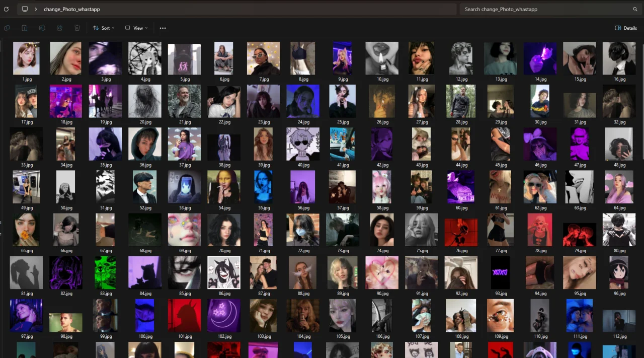Click the Share icon in the toolbar
The height and width of the screenshot is (358, 644).
[x=59, y=28]
